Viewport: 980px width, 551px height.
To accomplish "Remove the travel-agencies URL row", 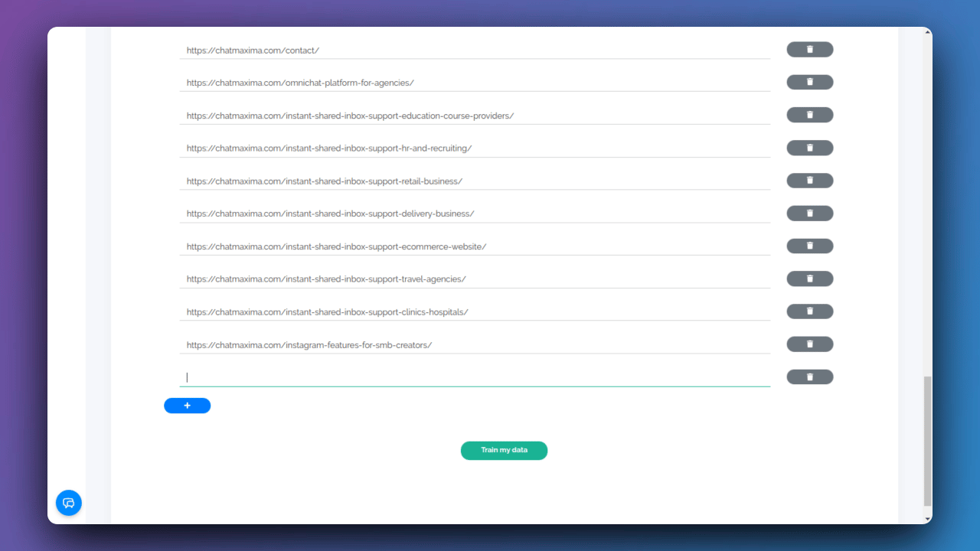I will tap(809, 279).
